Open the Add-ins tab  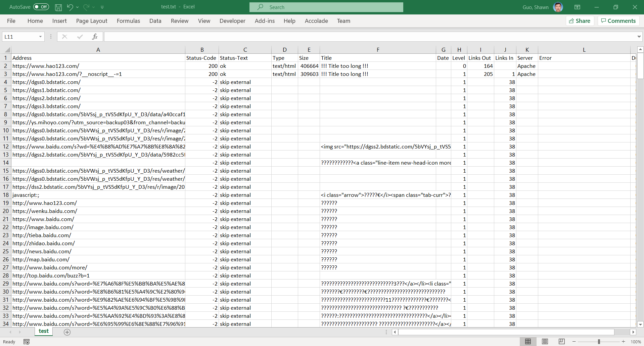point(265,21)
